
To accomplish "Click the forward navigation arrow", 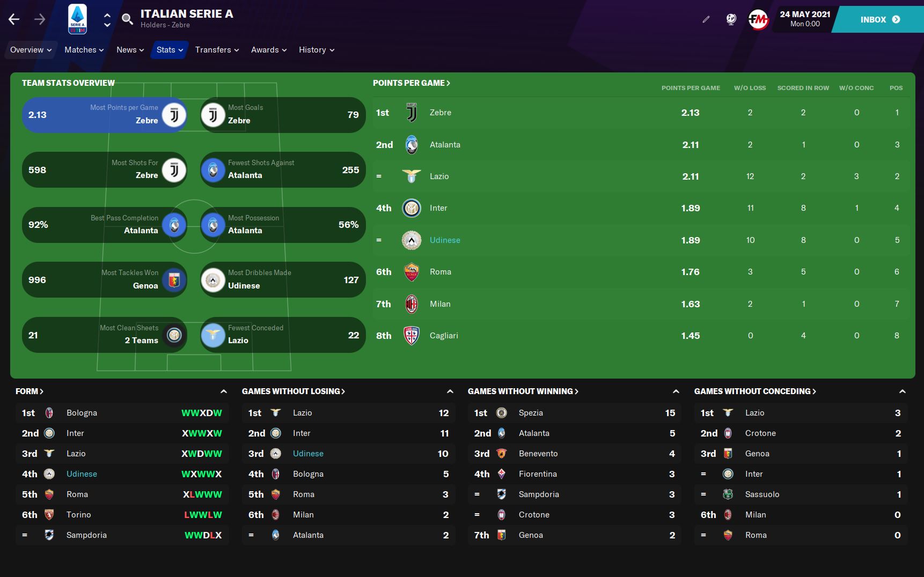I will [40, 20].
